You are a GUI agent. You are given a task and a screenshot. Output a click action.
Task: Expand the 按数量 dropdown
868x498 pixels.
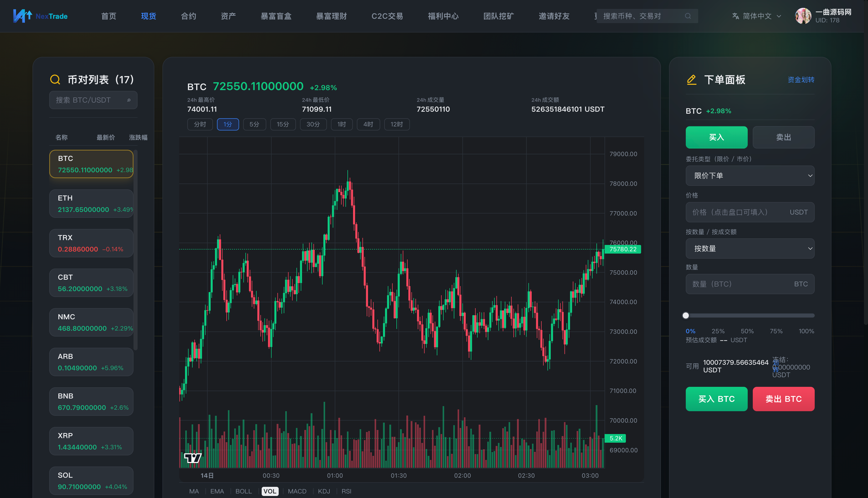(x=750, y=249)
